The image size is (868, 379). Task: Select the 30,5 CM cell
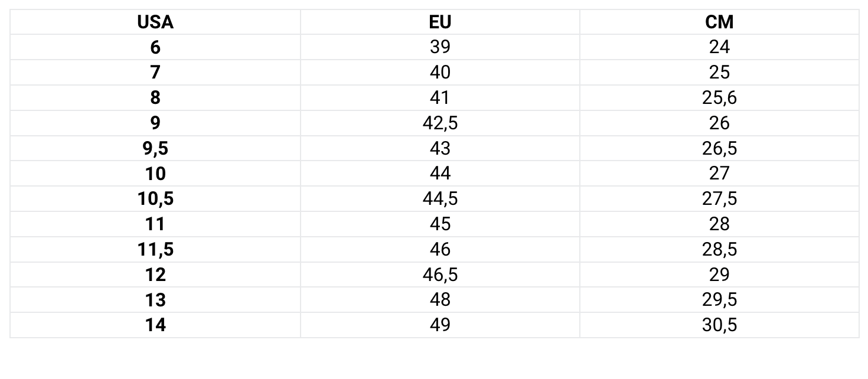719,325
